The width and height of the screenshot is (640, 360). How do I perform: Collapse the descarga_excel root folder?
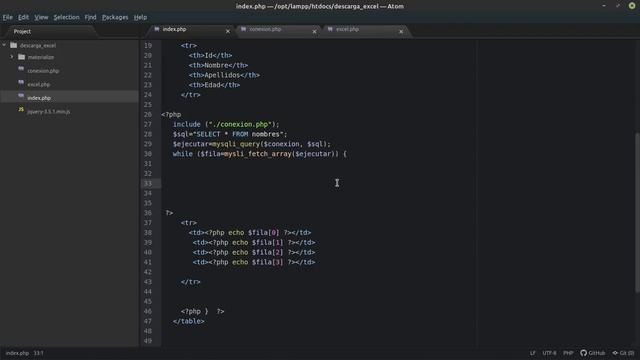pyautogui.click(x=4, y=45)
